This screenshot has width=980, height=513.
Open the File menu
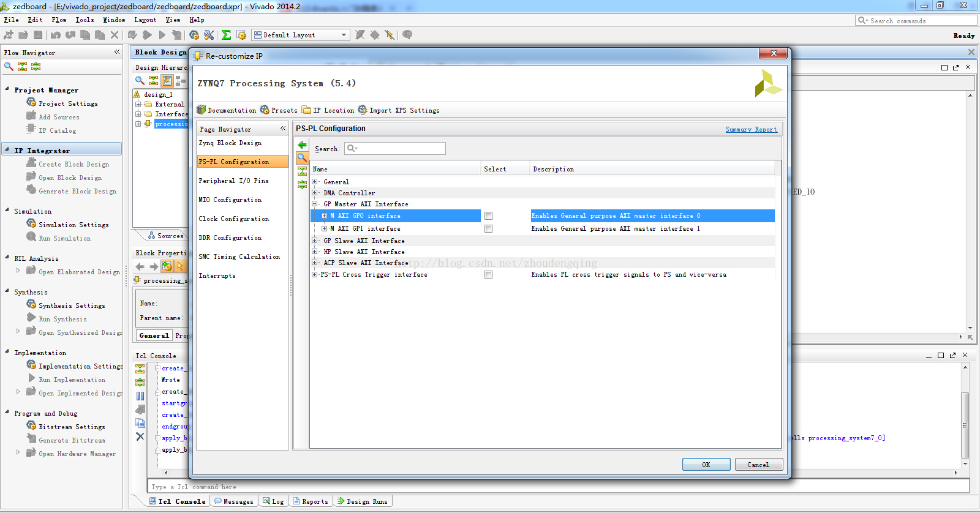(x=11, y=20)
